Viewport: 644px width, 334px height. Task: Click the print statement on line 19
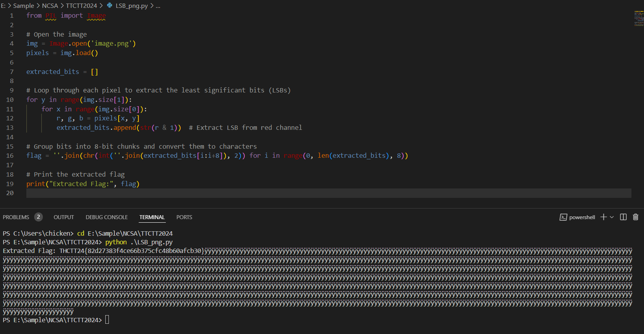click(83, 184)
